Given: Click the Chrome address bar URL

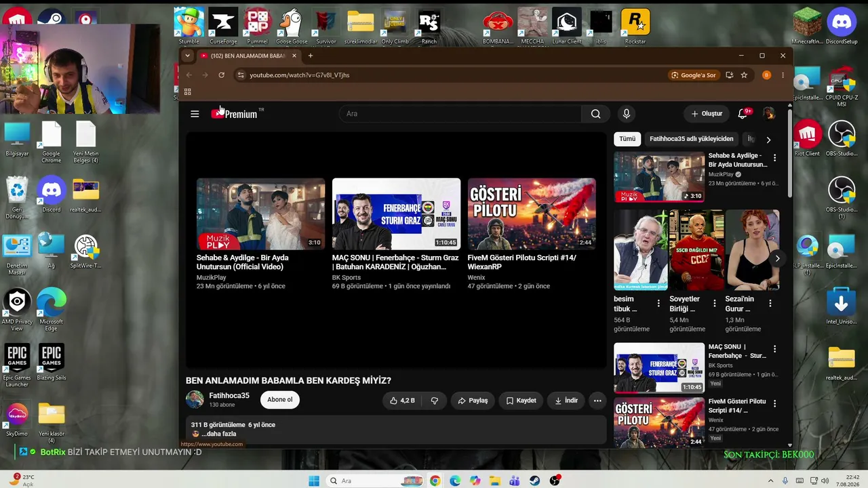Looking at the screenshot, I should [300, 75].
